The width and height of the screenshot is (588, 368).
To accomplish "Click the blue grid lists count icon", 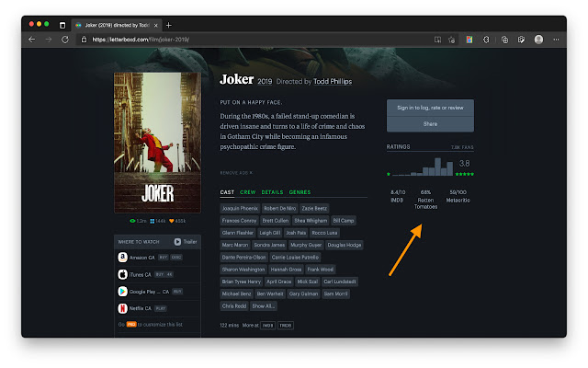I will (153, 221).
